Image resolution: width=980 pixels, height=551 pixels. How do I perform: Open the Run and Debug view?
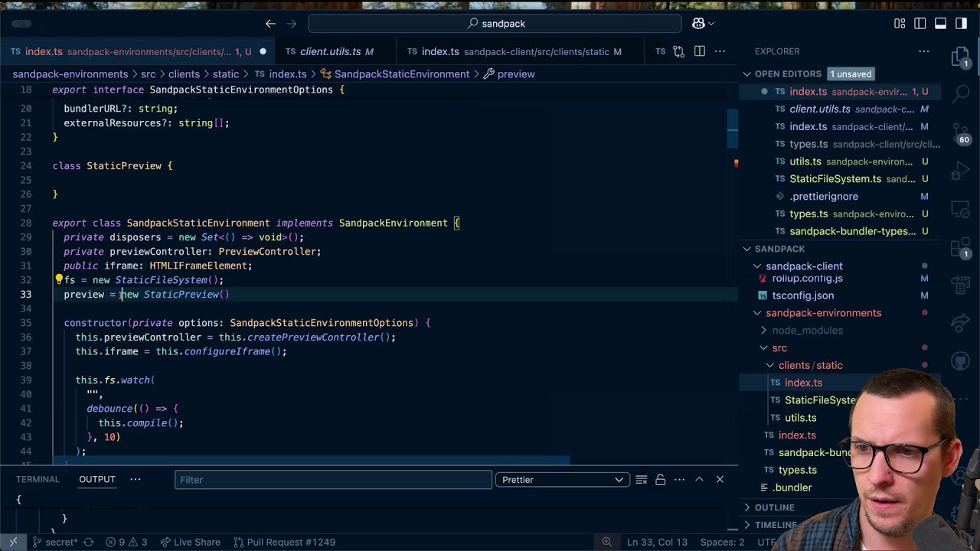962,172
